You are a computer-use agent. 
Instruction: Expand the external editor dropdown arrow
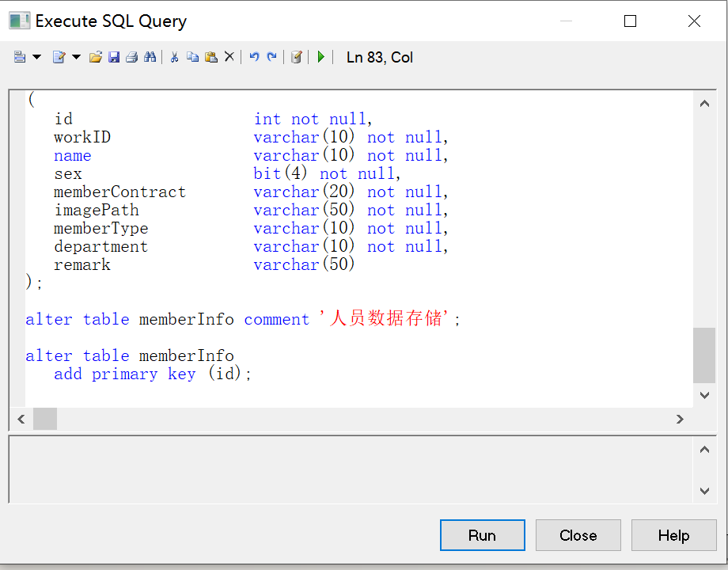coord(76,57)
